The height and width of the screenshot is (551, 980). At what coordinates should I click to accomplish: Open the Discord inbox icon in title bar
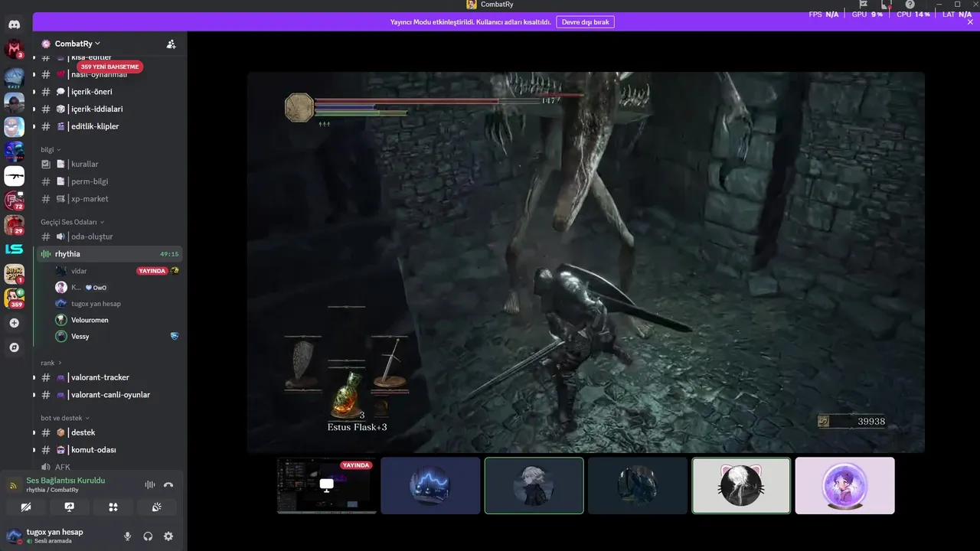click(x=887, y=5)
